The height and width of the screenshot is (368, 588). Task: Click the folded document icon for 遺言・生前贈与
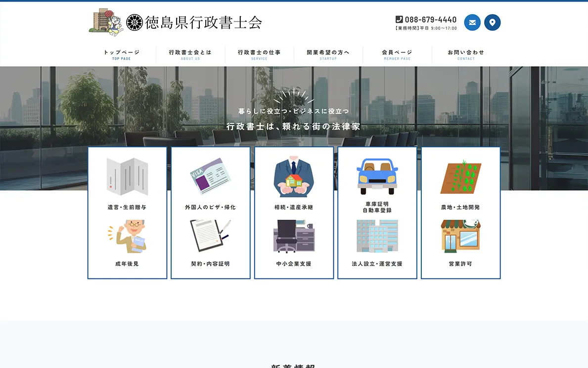(x=127, y=177)
